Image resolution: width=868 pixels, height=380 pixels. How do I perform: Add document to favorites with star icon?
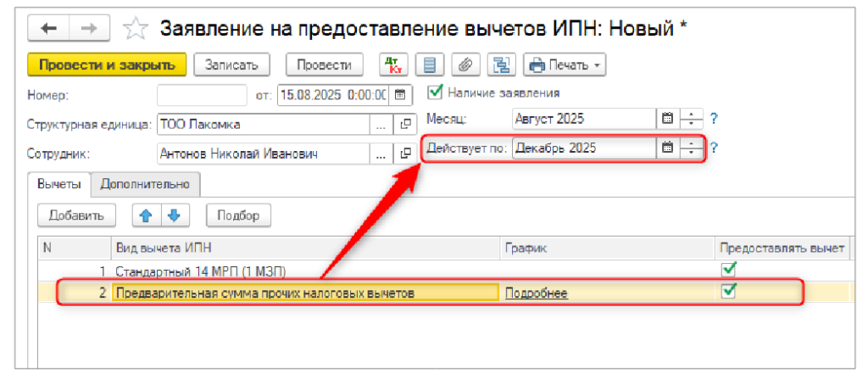pyautogui.click(x=135, y=30)
